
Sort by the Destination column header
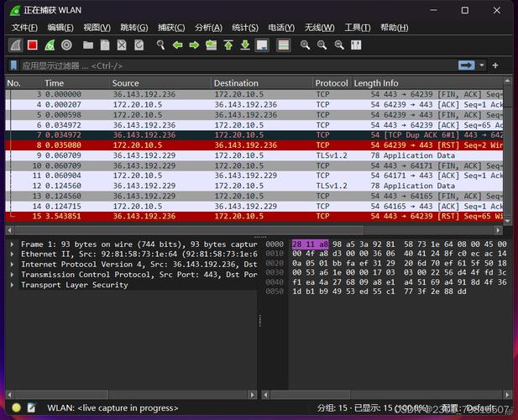(262, 83)
